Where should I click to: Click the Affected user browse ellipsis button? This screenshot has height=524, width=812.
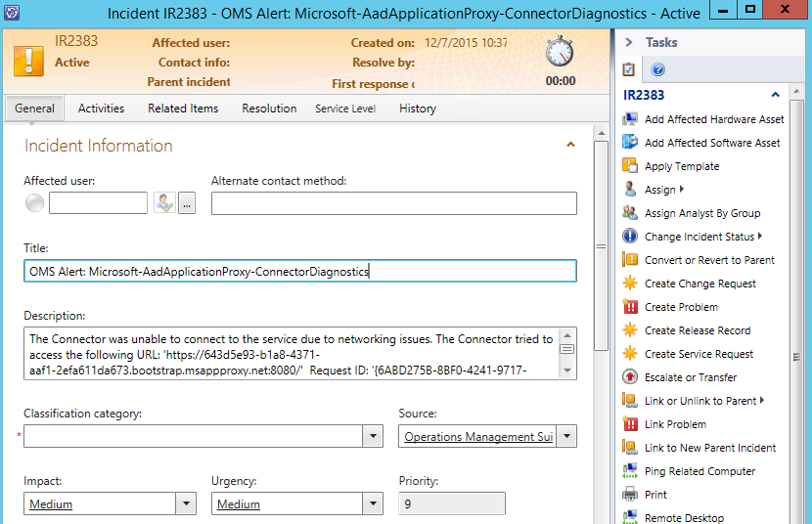[187, 203]
